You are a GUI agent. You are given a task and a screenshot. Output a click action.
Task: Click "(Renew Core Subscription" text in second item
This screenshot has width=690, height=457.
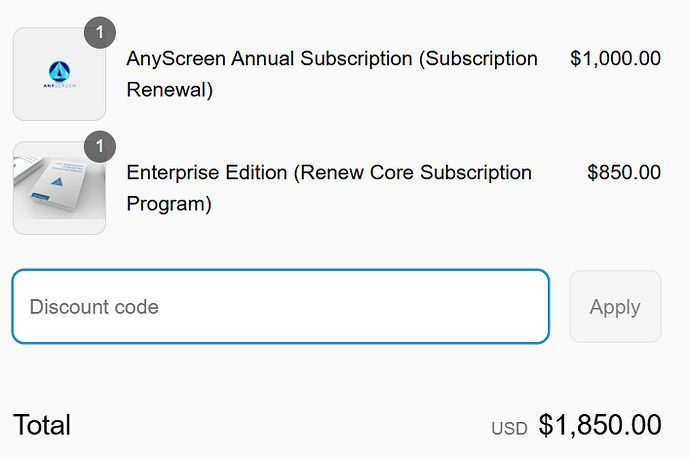413,172
